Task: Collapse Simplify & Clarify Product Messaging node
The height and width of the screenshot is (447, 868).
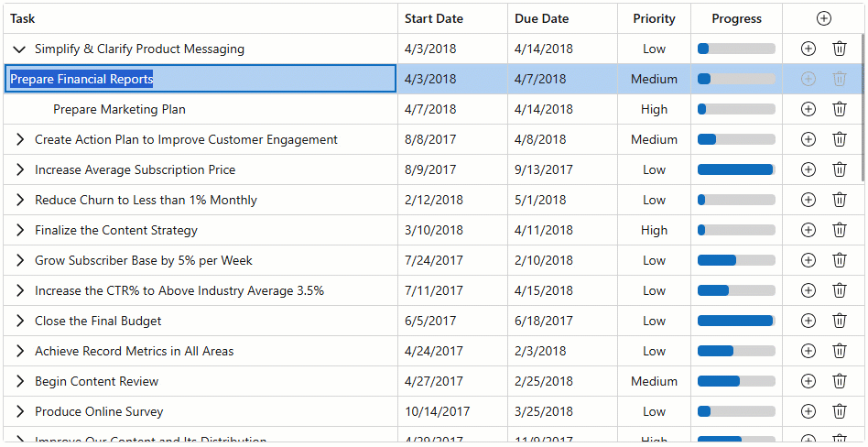Action: click(x=19, y=49)
